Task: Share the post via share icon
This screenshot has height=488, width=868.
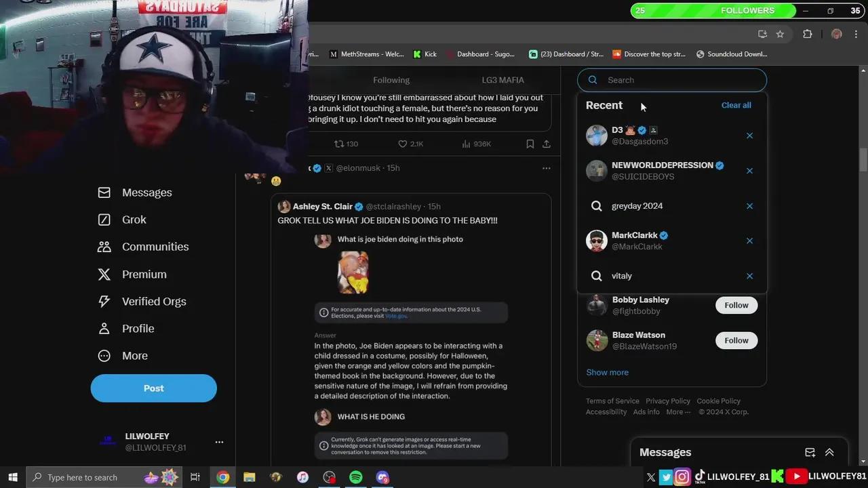Action: 547,144
